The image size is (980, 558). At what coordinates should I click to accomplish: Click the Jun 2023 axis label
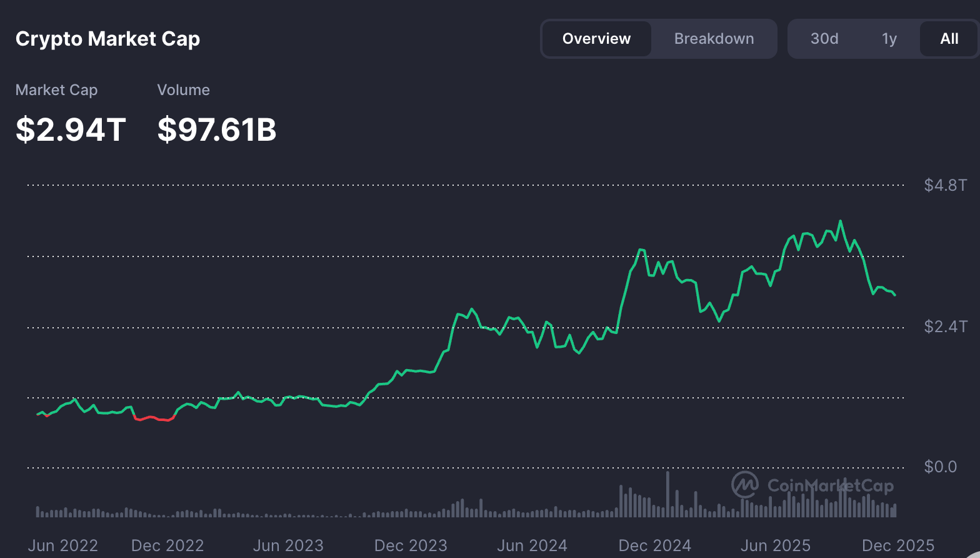coord(288,545)
